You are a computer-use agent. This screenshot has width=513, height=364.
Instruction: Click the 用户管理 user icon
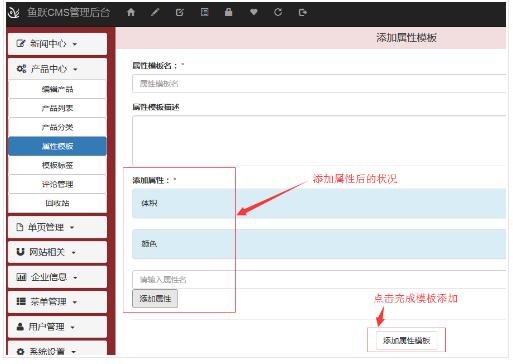[x=20, y=326]
